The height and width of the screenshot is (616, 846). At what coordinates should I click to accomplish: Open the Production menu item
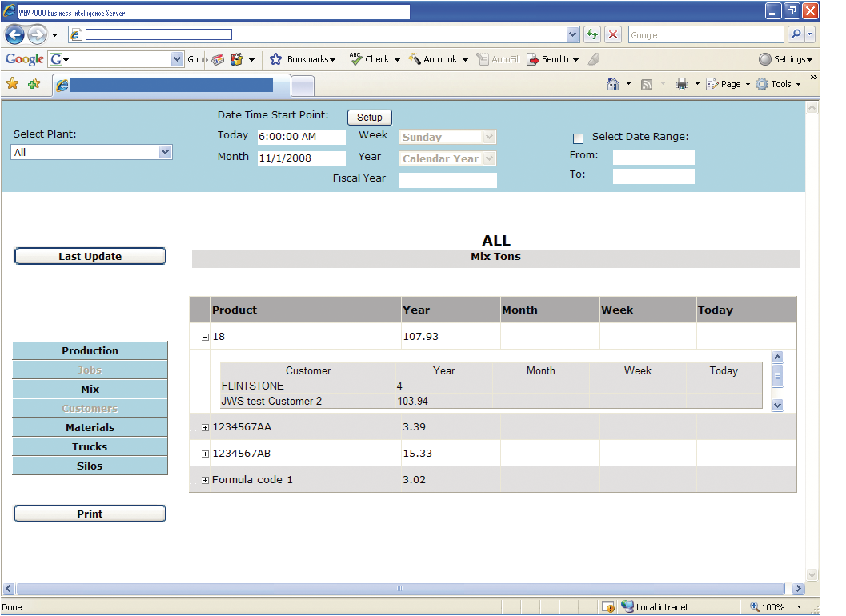(90, 350)
